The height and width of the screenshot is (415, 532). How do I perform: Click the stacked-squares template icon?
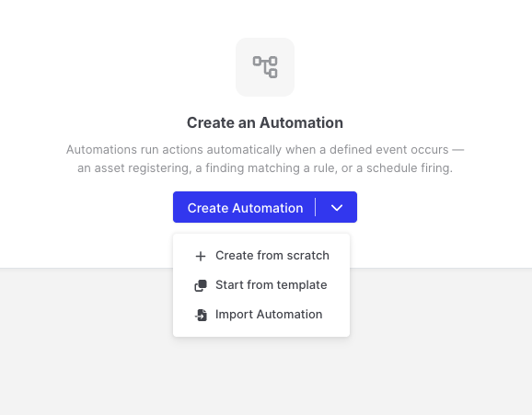(201, 286)
